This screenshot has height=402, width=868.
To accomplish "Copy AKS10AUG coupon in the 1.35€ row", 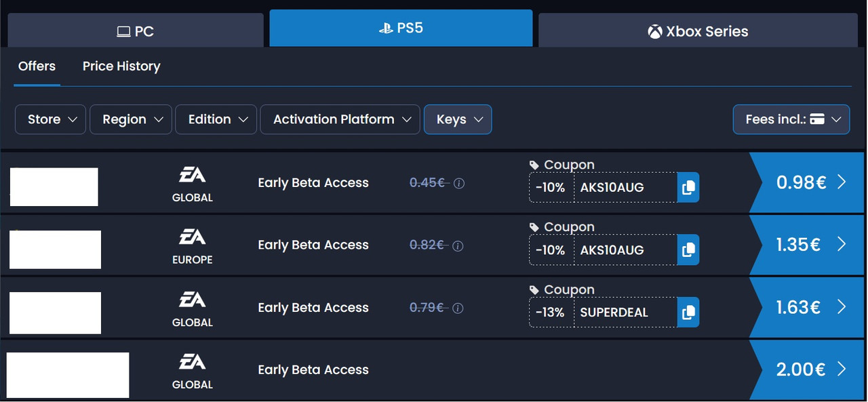I will pyautogui.click(x=688, y=250).
